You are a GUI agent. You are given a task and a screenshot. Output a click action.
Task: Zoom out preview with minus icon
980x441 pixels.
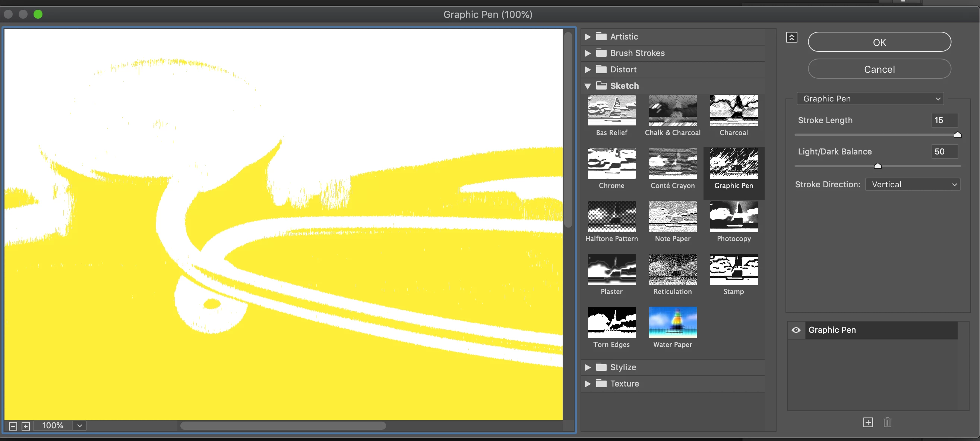coord(13,426)
